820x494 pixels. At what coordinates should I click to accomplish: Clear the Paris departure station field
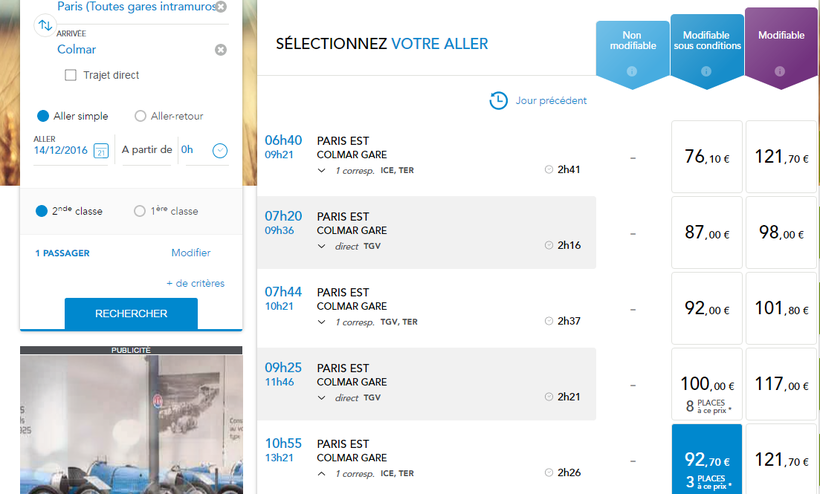220,7
